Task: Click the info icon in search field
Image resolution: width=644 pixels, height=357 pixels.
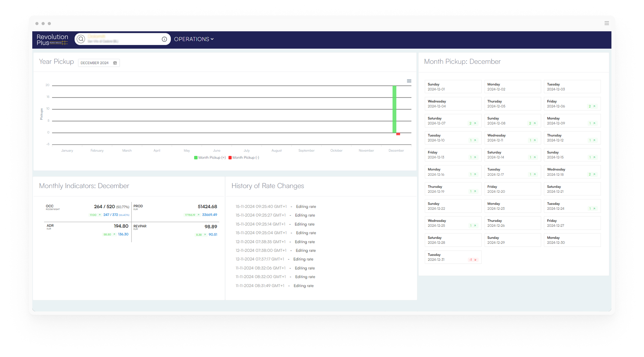Action: tap(164, 39)
